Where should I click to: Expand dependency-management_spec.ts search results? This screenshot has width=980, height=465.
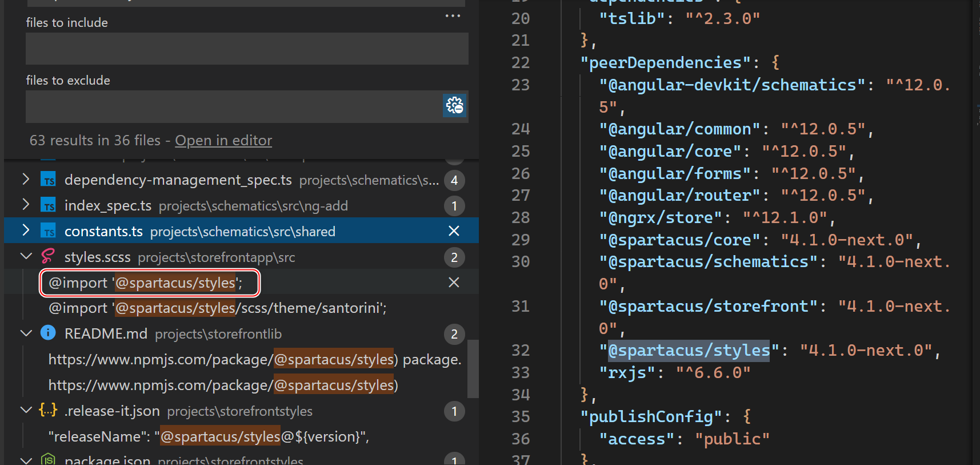click(26, 180)
